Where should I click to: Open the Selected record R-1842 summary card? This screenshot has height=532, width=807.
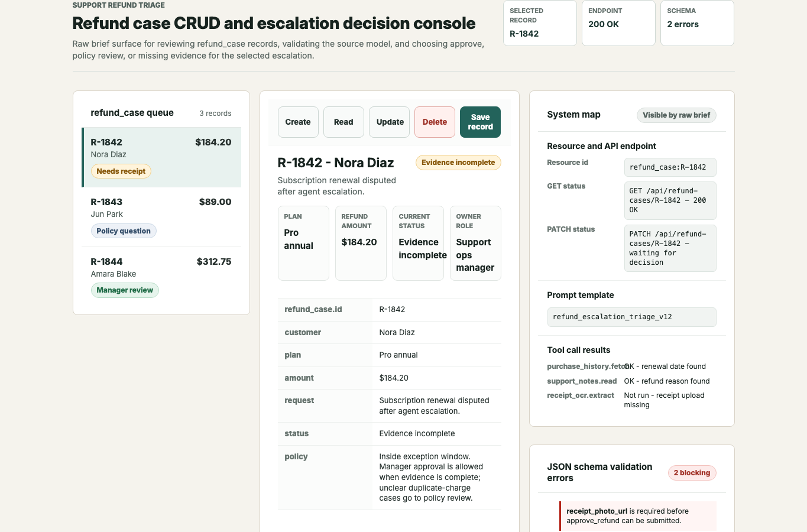pyautogui.click(x=540, y=22)
